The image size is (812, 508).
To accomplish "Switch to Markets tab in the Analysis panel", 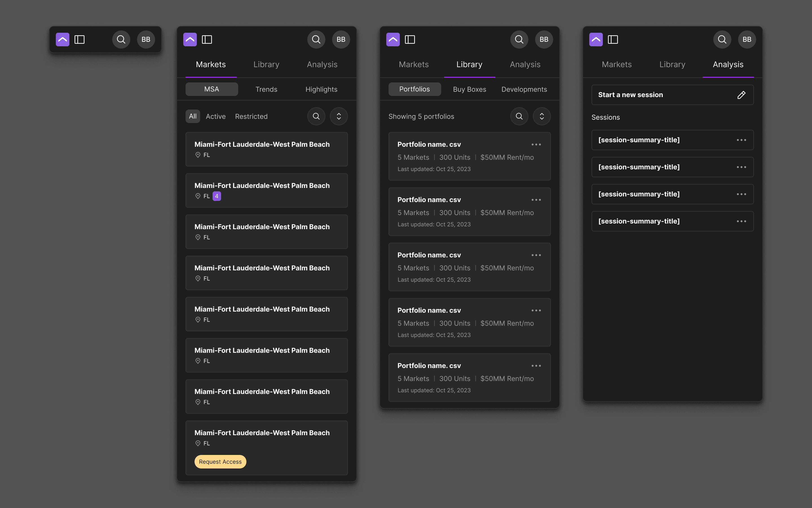I will 617,65.
